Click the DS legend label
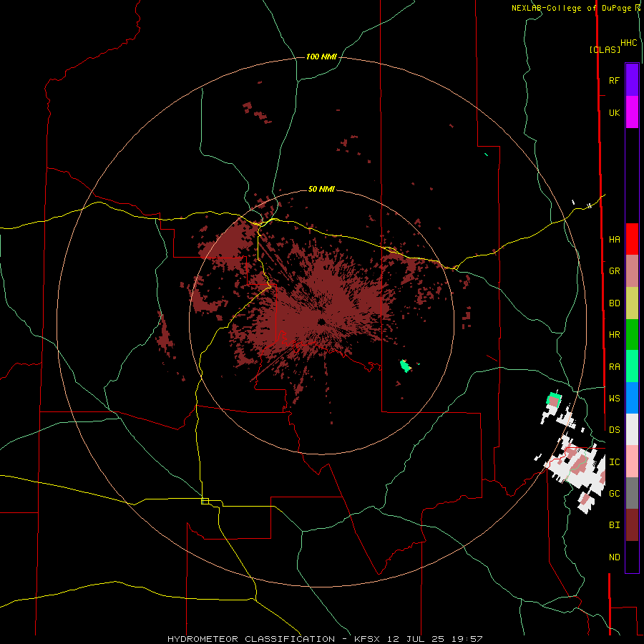The height and width of the screenshot is (644, 644). [614, 429]
